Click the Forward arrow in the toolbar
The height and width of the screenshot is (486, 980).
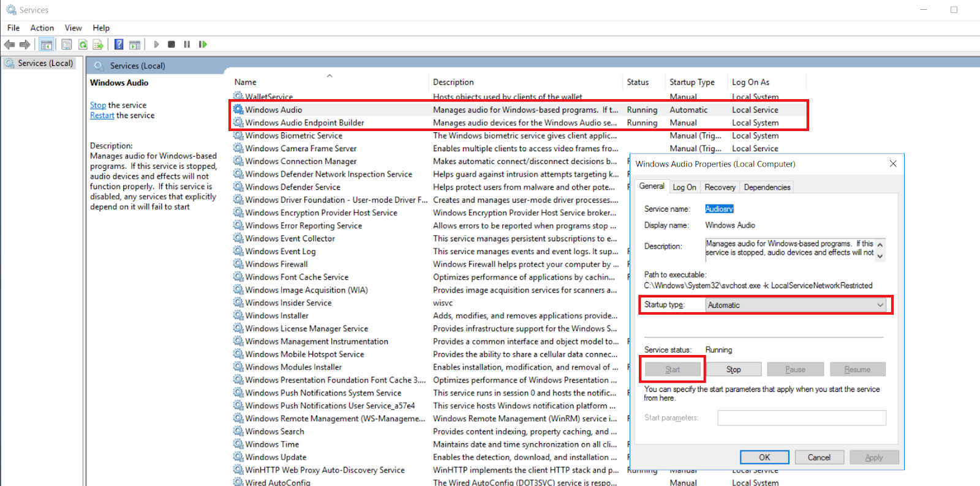pos(24,44)
